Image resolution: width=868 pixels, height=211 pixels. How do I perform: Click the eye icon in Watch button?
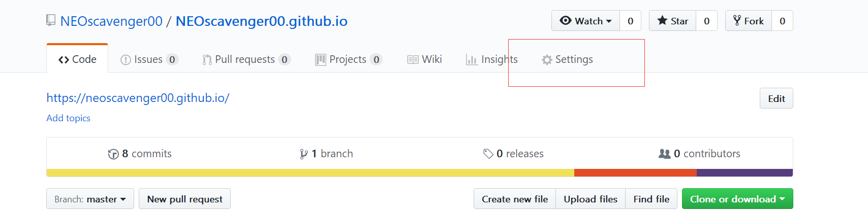click(565, 21)
